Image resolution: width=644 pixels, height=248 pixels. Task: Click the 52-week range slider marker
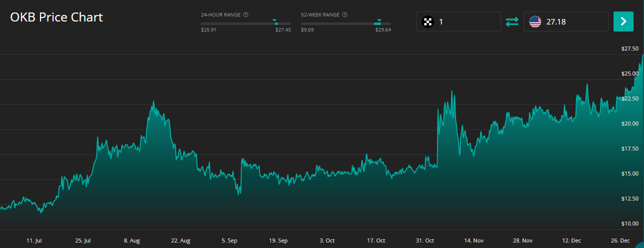point(379,20)
